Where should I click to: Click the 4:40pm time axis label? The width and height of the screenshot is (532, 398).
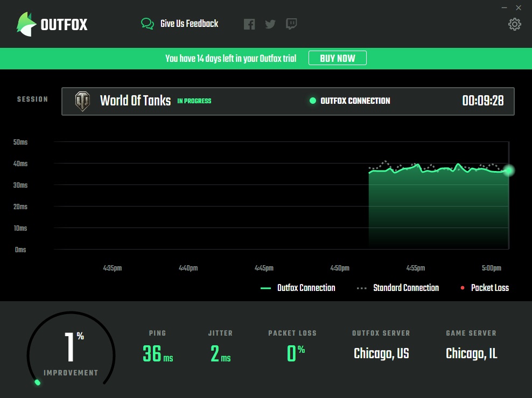coord(188,268)
